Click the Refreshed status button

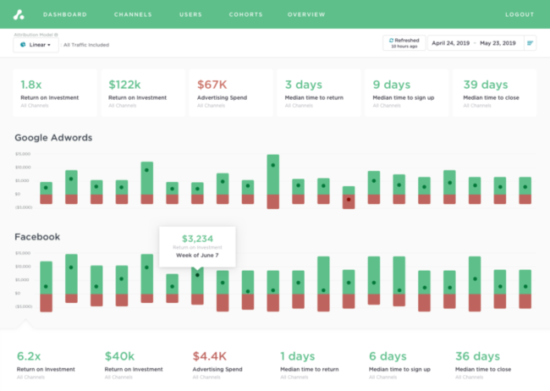pos(404,43)
